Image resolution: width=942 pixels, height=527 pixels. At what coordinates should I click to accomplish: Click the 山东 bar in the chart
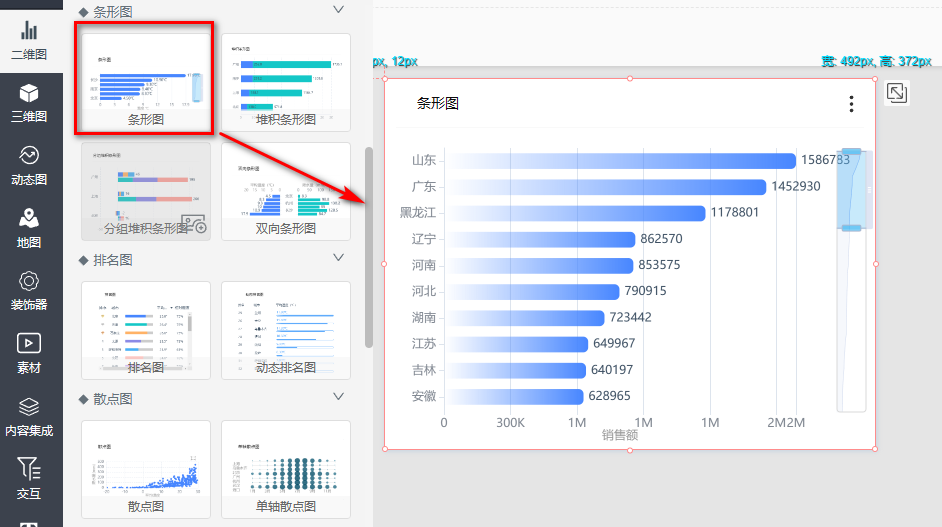[620, 160]
